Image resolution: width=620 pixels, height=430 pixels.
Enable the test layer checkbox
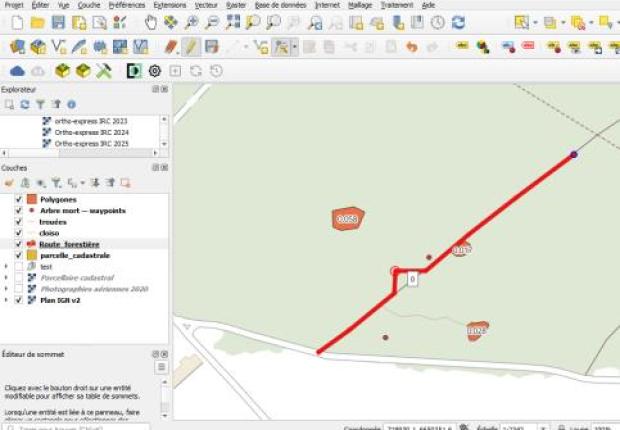click(18, 267)
